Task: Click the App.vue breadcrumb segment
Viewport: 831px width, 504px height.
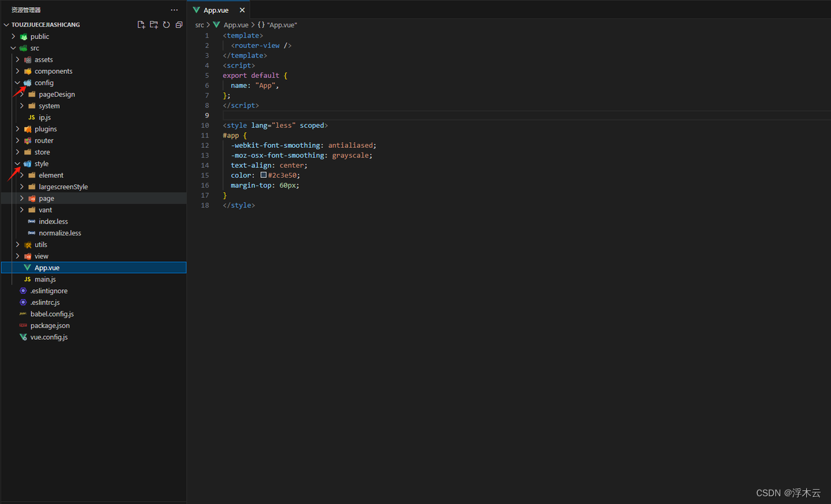Action: (x=236, y=25)
